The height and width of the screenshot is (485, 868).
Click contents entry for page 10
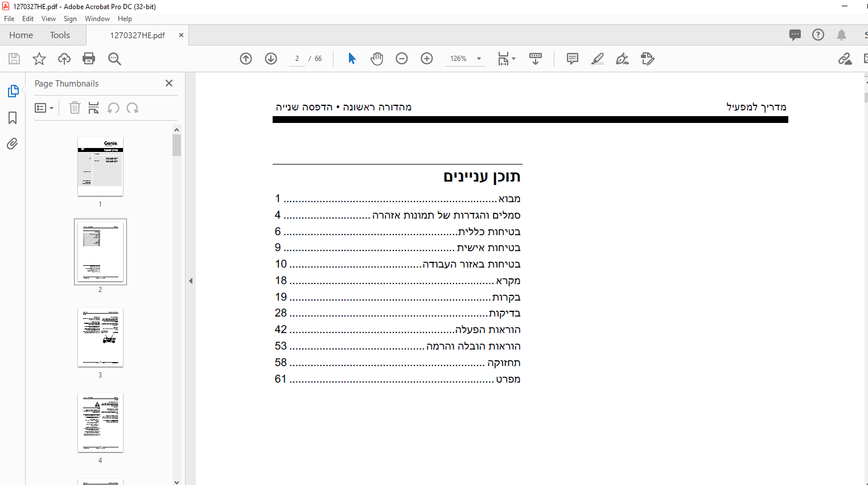pyautogui.click(x=397, y=264)
